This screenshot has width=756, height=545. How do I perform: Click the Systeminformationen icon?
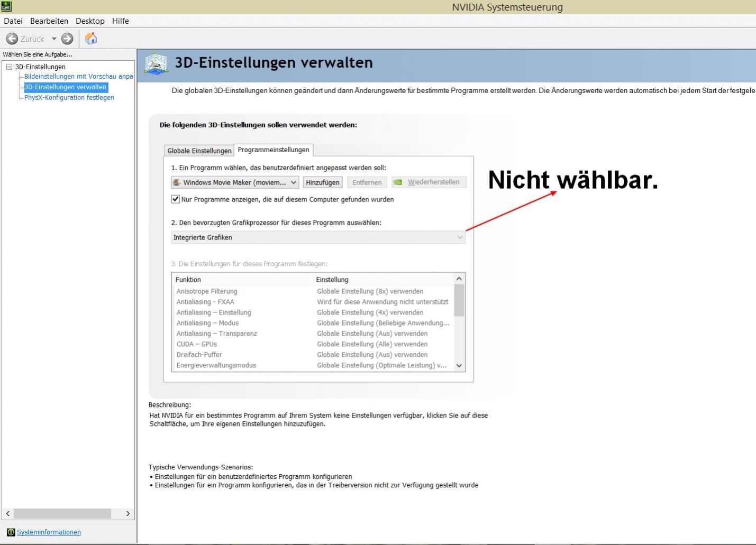pyautogui.click(x=11, y=532)
